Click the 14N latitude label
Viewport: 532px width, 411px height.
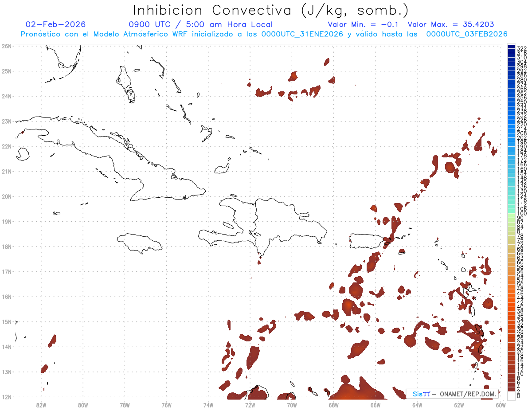7,346
